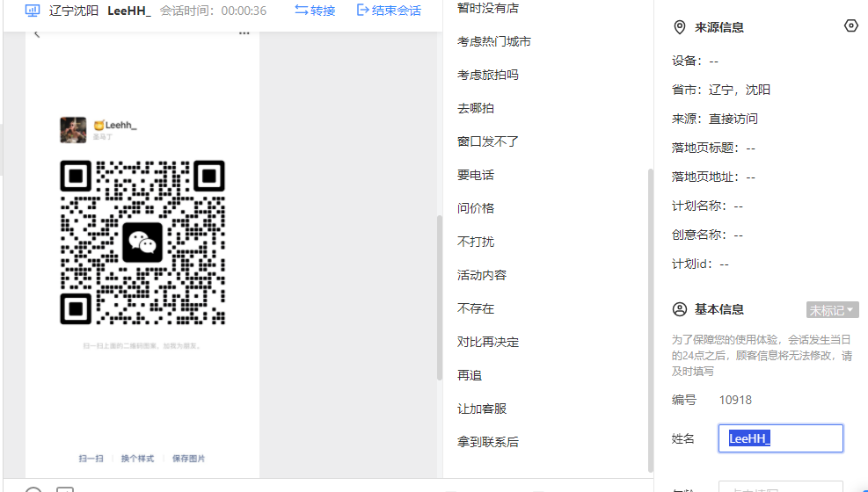Click the location pin icon by 来源信息
The height and width of the screenshot is (492, 868).
(679, 27)
